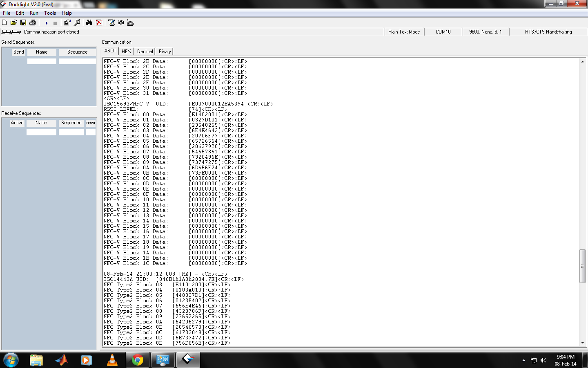Open keyboard console via the keyboard icon

pyautogui.click(x=130, y=22)
